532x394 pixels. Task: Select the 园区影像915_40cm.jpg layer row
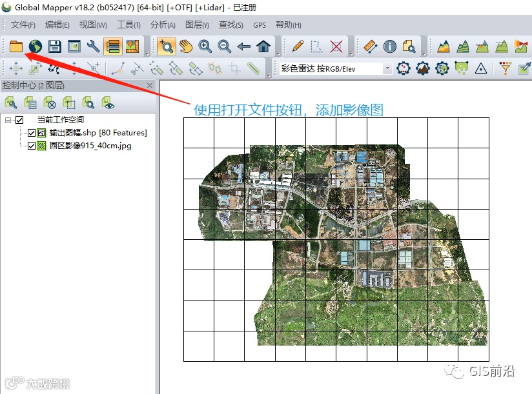(x=90, y=146)
